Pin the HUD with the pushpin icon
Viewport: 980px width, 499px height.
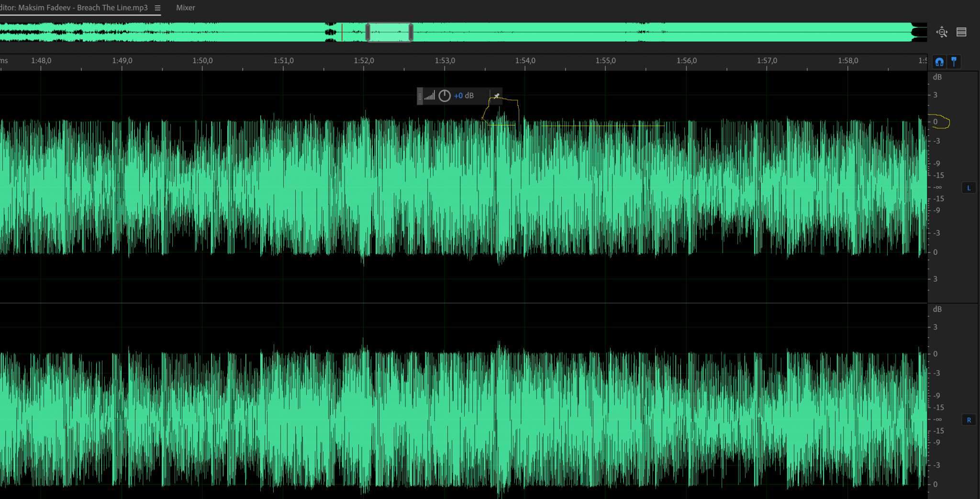coord(497,96)
